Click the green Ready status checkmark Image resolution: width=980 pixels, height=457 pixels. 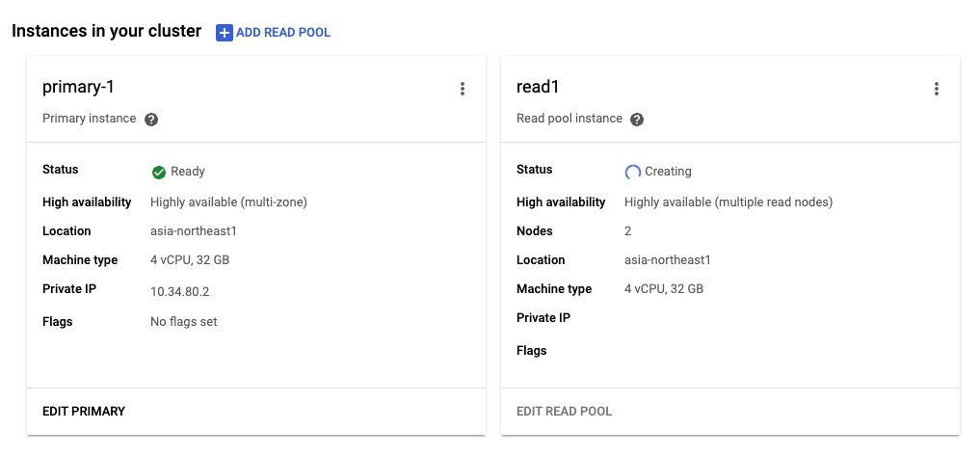coord(159,172)
